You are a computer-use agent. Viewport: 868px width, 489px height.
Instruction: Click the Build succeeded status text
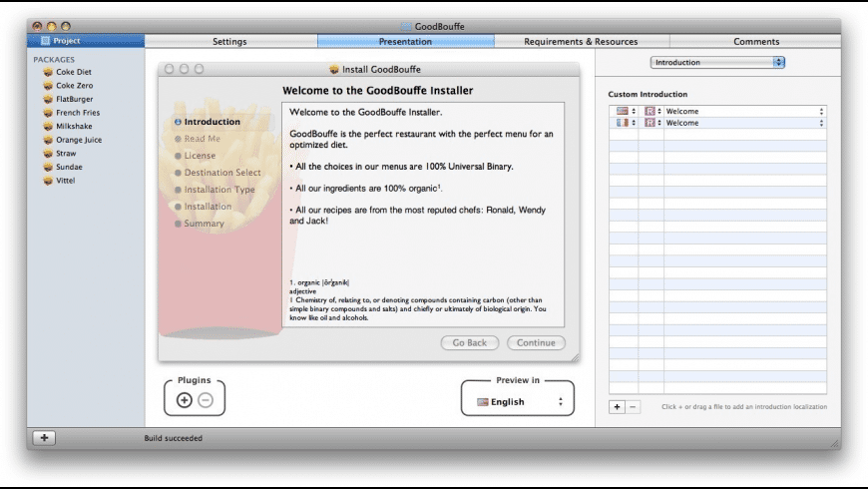[x=174, y=438]
